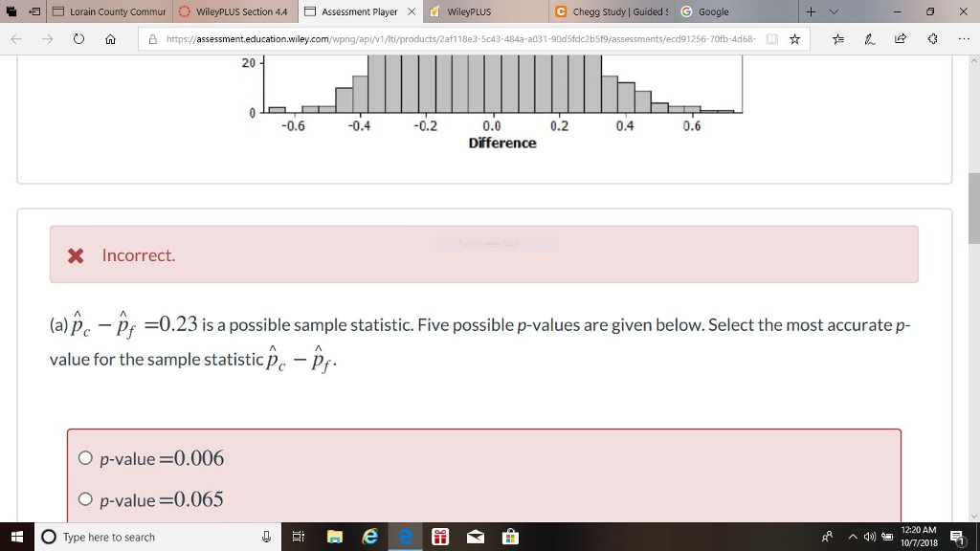This screenshot has height=551, width=980.
Task: Click the Incorrect feedback banner
Action: pyautogui.click(x=483, y=254)
